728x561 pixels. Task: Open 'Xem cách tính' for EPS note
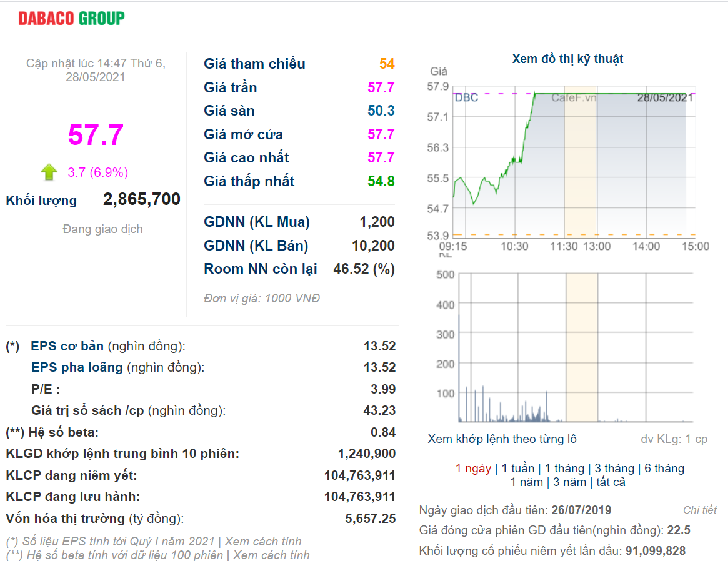(263, 542)
